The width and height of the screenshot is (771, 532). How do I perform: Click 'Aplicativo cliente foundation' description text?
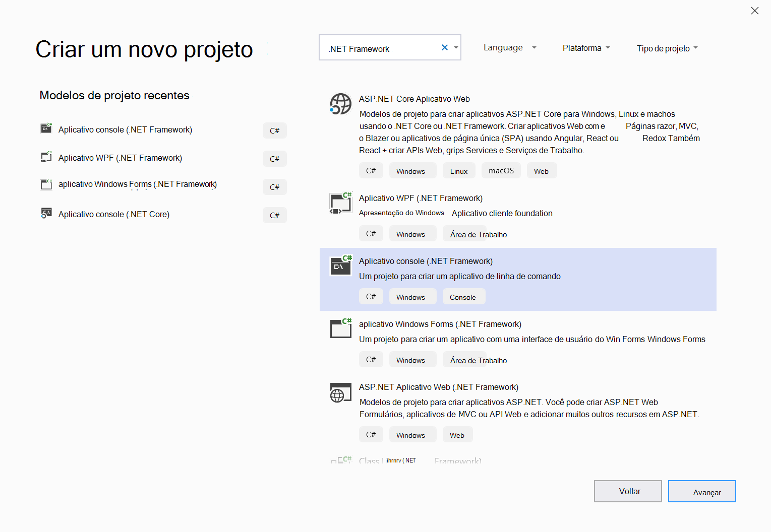[x=502, y=213]
